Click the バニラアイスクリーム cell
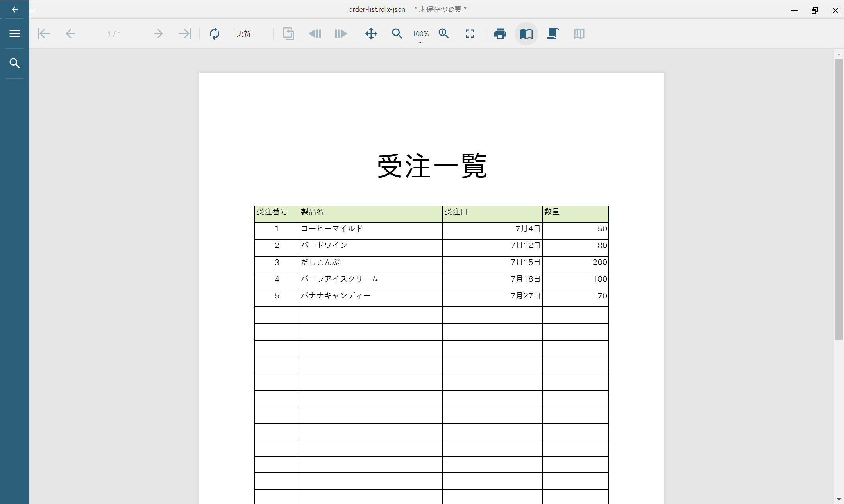Viewport: 844px width, 504px height. pyautogui.click(x=371, y=281)
